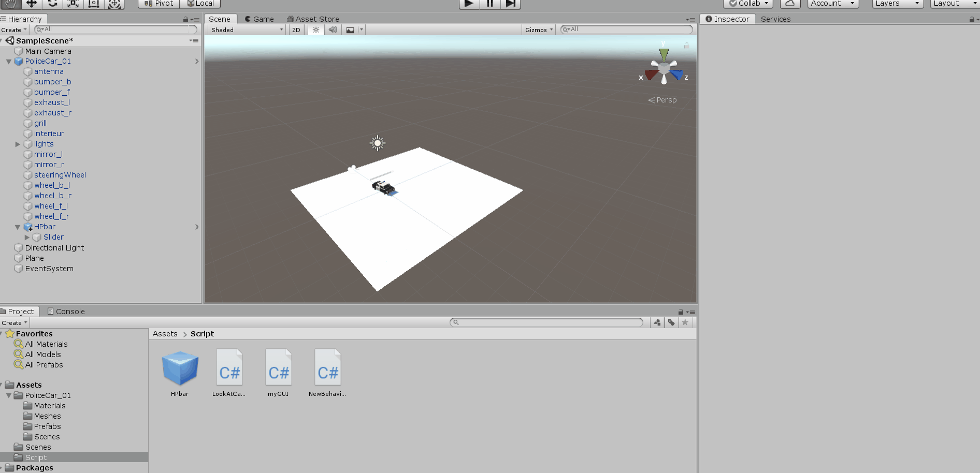Toggle Persp projection label
The image size is (980, 473).
pyautogui.click(x=662, y=100)
